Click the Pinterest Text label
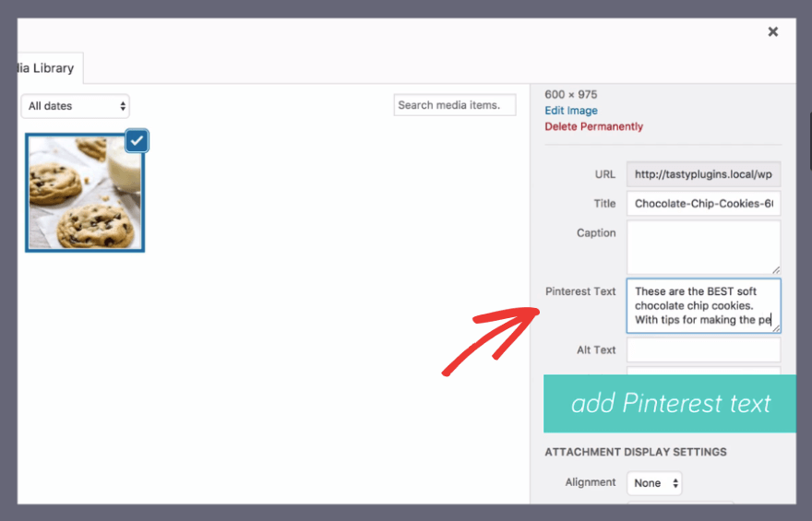 click(580, 291)
